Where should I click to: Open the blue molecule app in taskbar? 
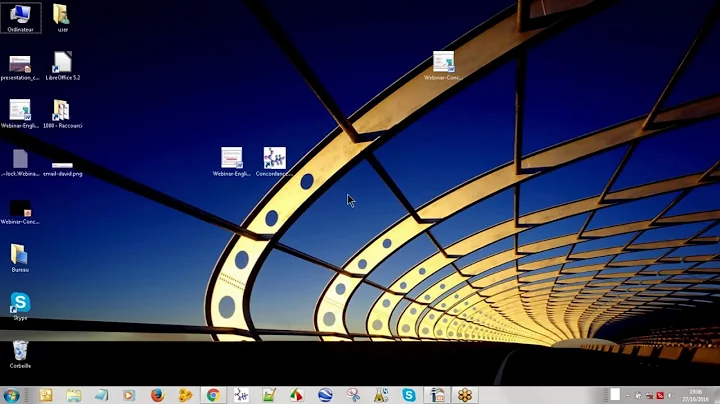[241, 395]
